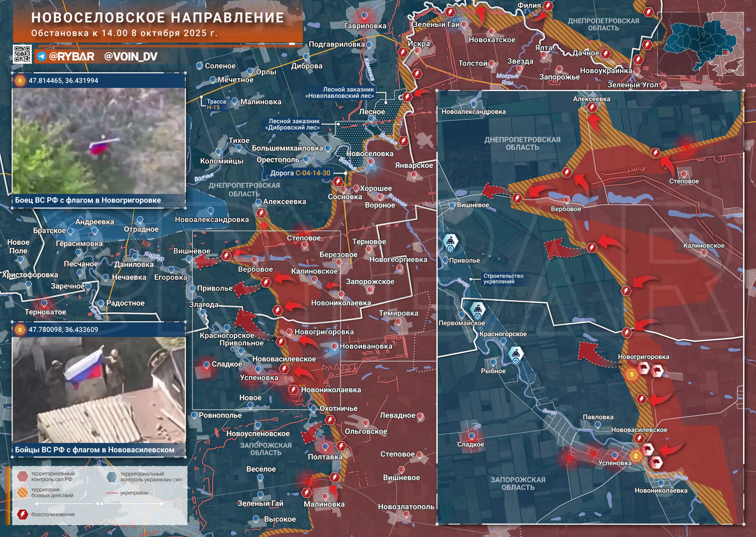756x537 pixels.
Task: Click the clash icon near Филия
Action: tap(549, 6)
